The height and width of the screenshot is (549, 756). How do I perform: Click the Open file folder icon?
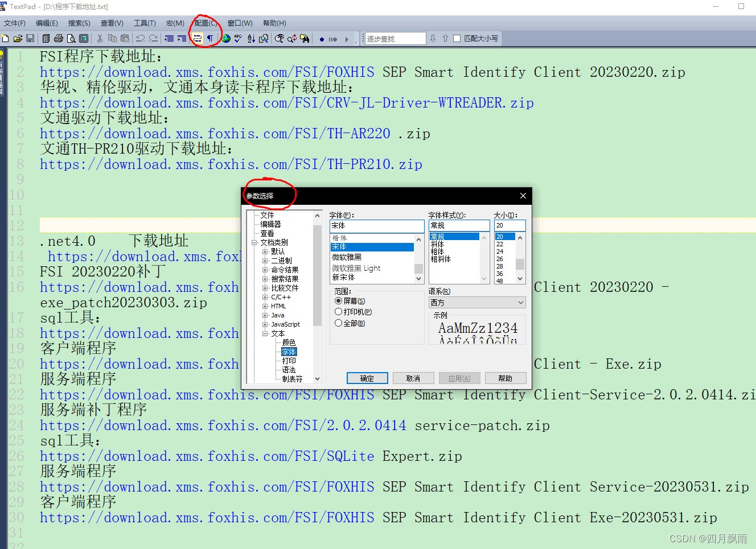click(18, 39)
